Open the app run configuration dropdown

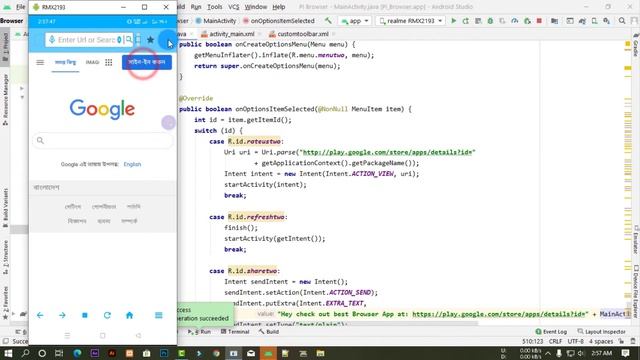click(355, 20)
